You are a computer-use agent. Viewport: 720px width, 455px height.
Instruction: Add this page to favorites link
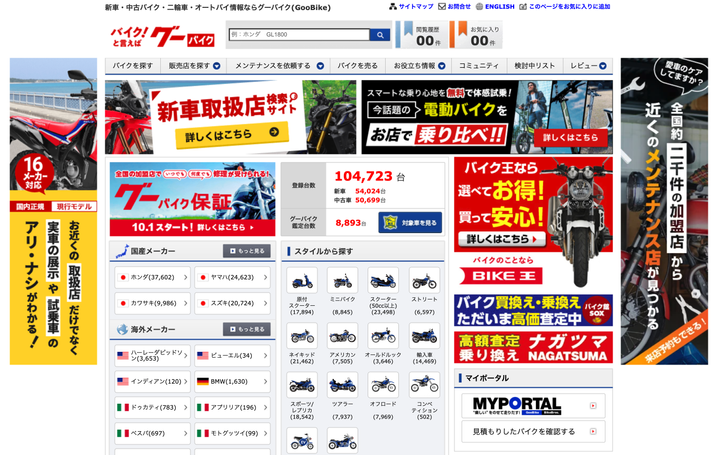pyautogui.click(x=565, y=6)
